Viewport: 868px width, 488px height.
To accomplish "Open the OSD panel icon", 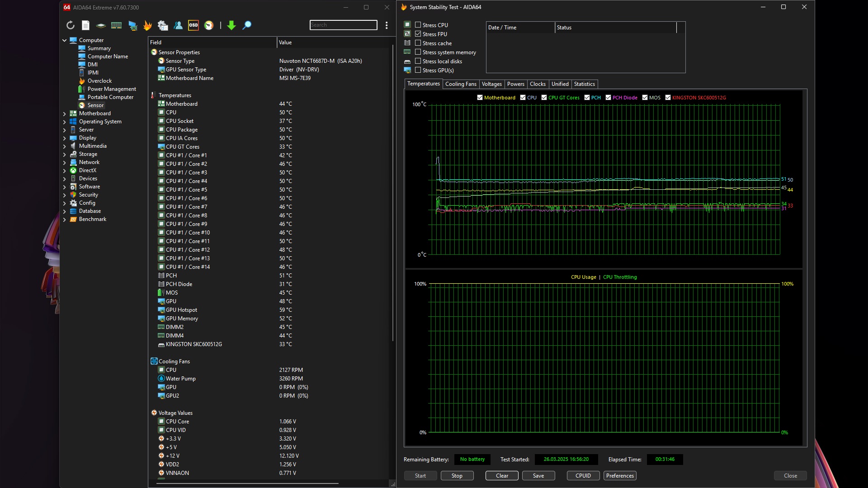I will point(193,25).
